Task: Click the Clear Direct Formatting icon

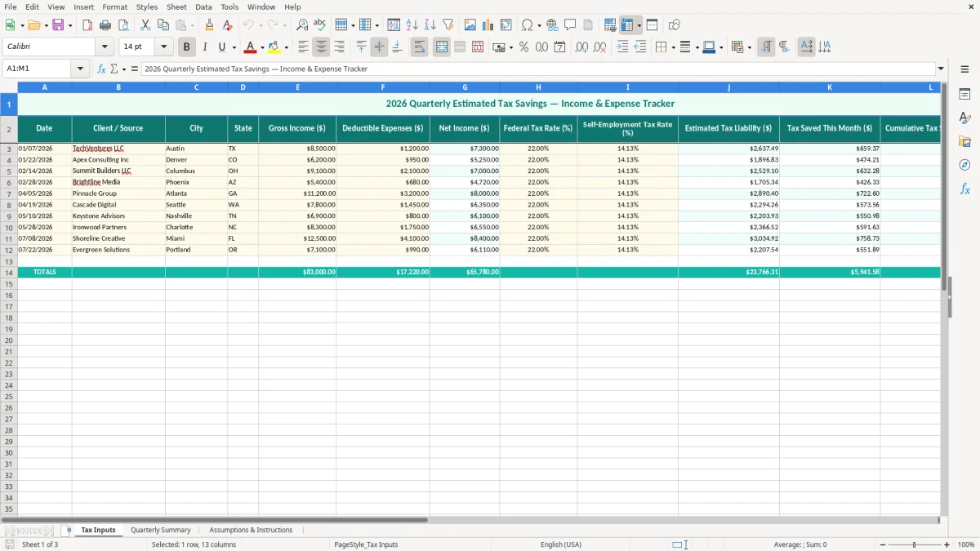Action: pyautogui.click(x=228, y=25)
